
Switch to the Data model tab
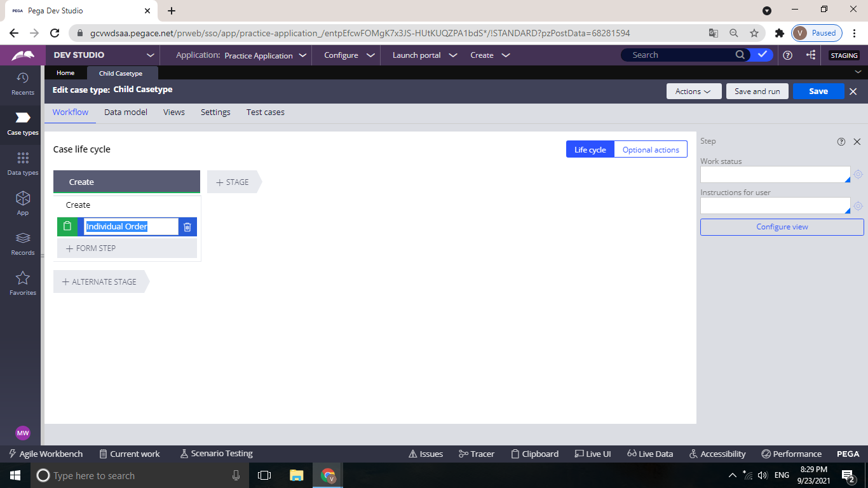pyautogui.click(x=126, y=112)
